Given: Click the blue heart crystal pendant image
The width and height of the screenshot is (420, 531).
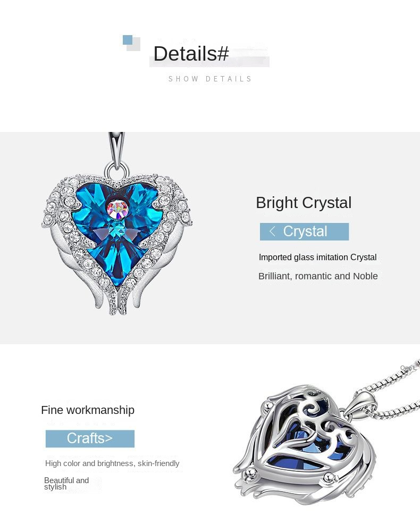Looking at the screenshot, I should [x=117, y=223].
